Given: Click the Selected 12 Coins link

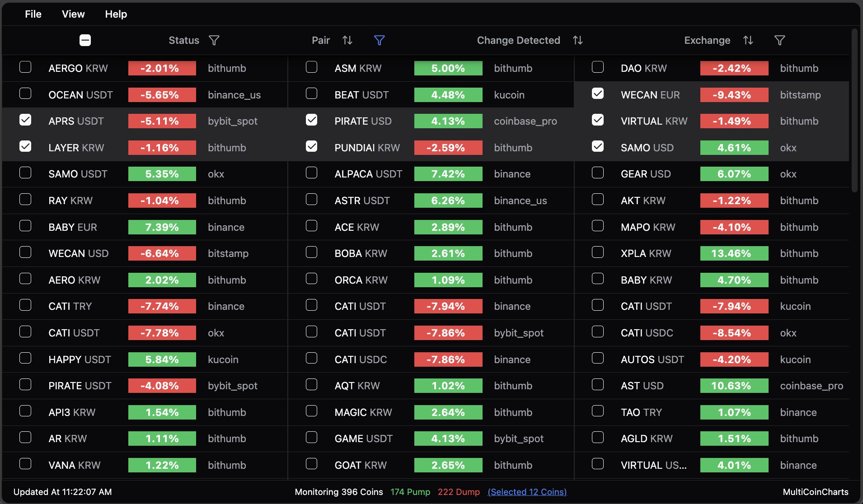Looking at the screenshot, I should (x=527, y=492).
